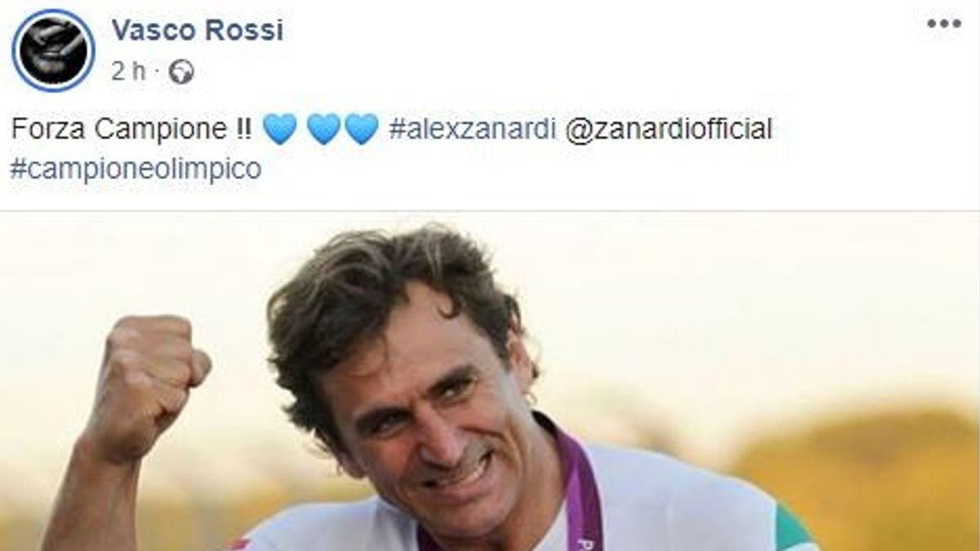Follow the #alexzanardi hashtag

tap(470, 129)
